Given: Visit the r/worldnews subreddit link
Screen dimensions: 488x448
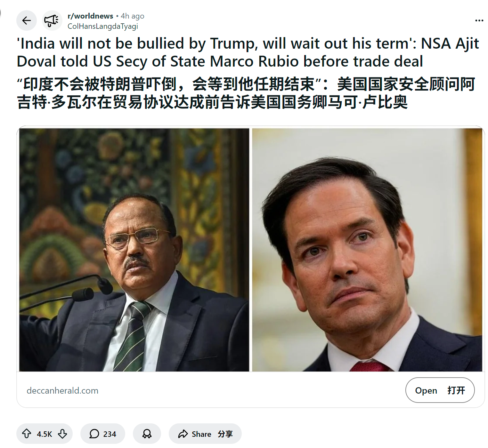Looking at the screenshot, I should (90, 16).
